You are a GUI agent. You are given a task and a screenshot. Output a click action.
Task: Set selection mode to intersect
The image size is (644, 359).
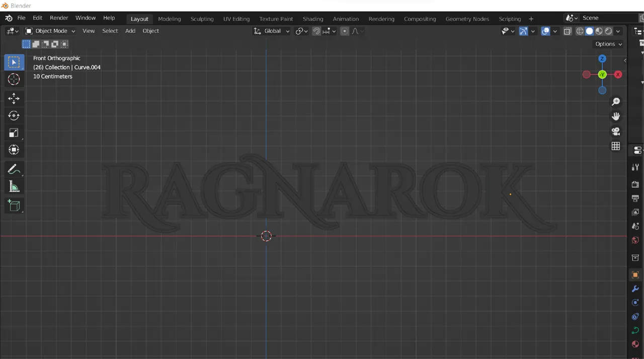click(x=64, y=44)
